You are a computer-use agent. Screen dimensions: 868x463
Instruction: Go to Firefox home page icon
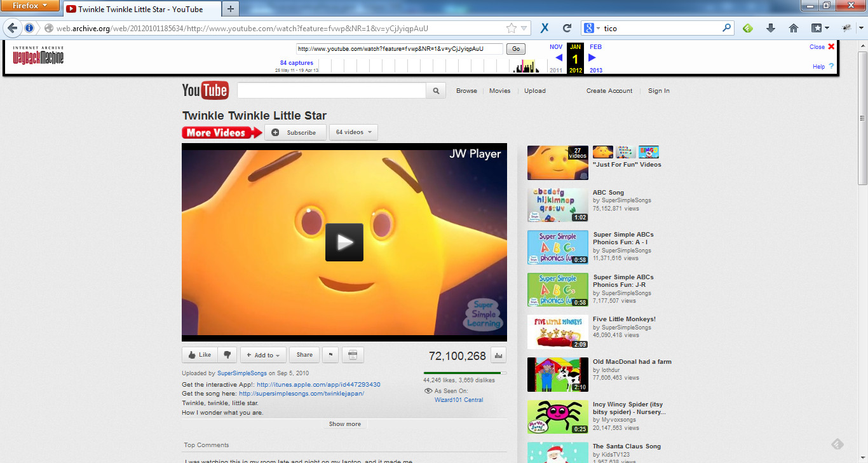794,28
